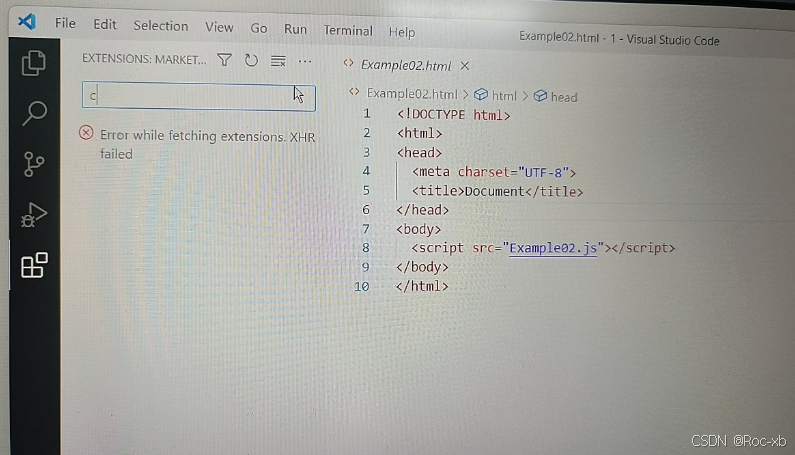
Task: Open the View menu
Action: pyautogui.click(x=219, y=27)
